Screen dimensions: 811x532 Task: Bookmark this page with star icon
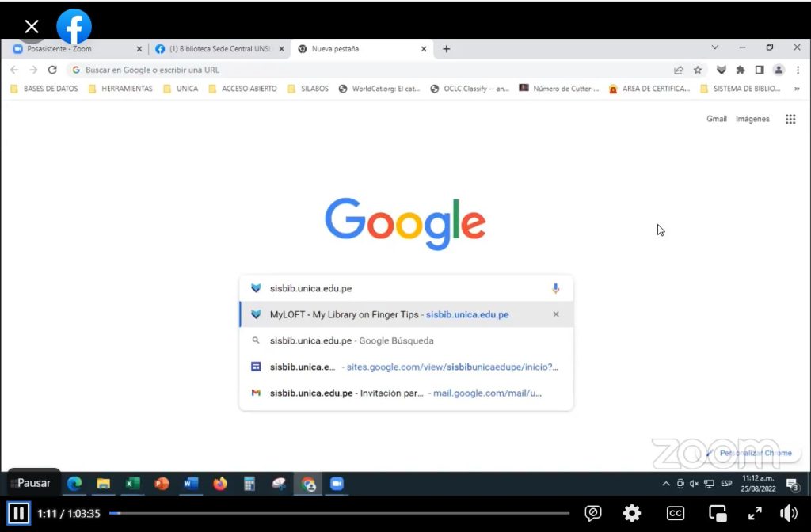tap(698, 70)
